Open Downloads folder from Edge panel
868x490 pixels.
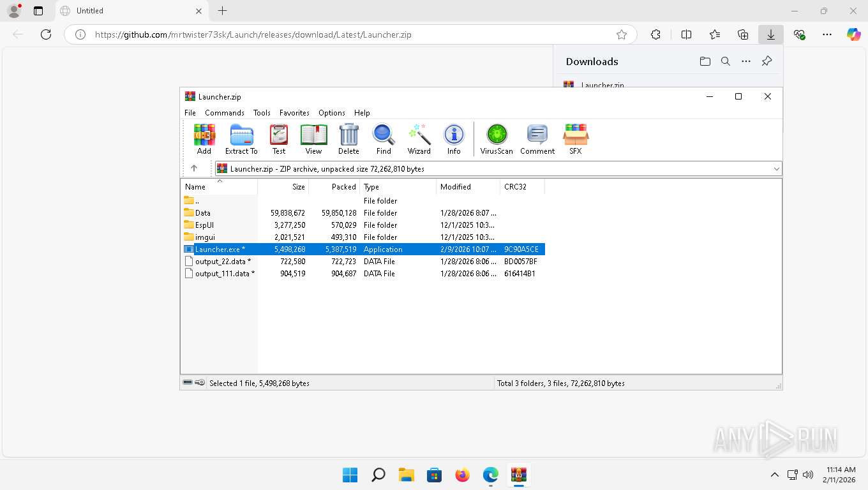tap(705, 61)
